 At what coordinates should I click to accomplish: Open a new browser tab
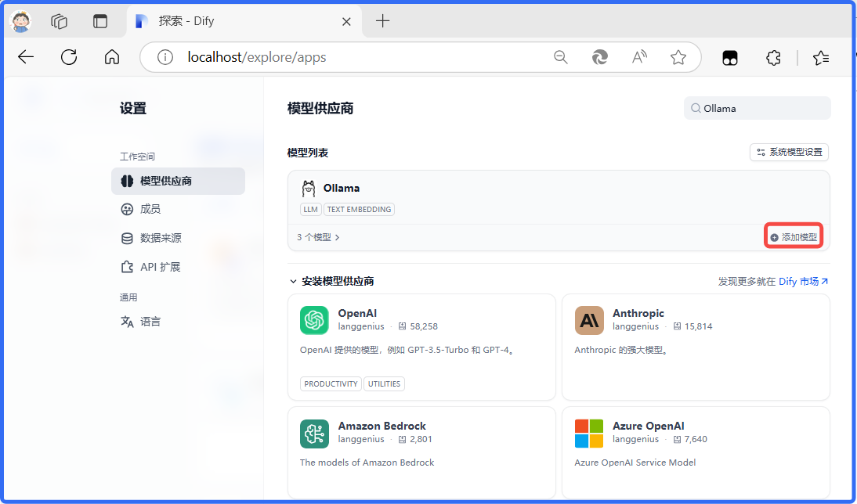pyautogui.click(x=382, y=21)
